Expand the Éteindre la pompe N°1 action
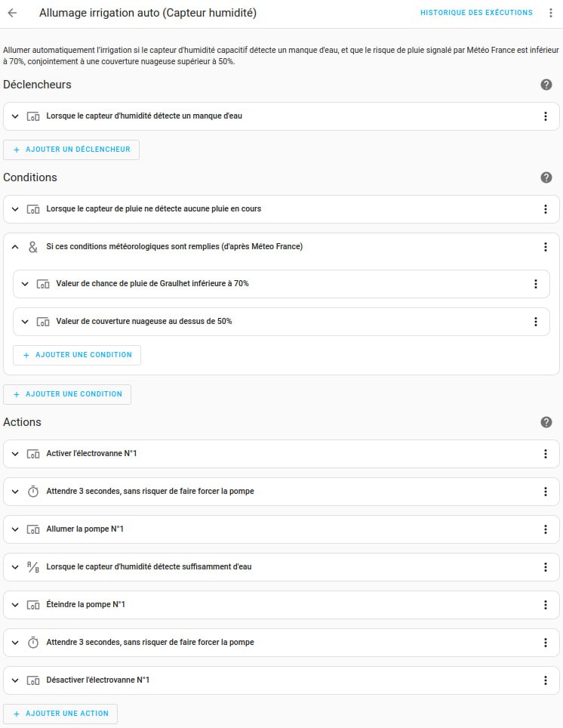The height and width of the screenshot is (728, 563). coord(15,605)
